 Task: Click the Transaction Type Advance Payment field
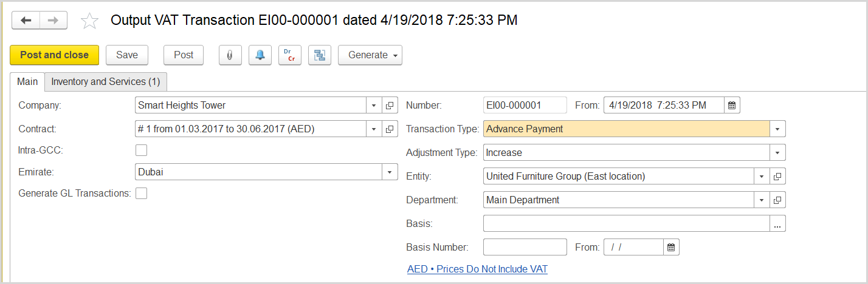626,129
